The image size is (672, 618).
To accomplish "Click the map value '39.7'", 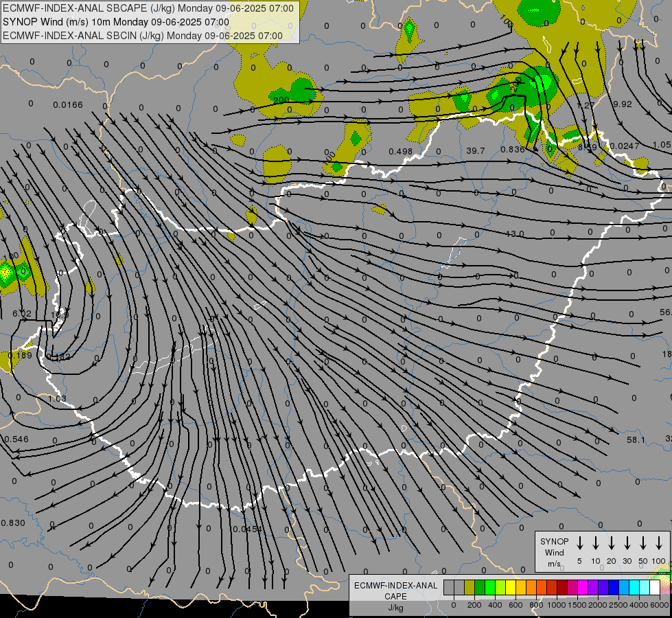I will point(475,151).
